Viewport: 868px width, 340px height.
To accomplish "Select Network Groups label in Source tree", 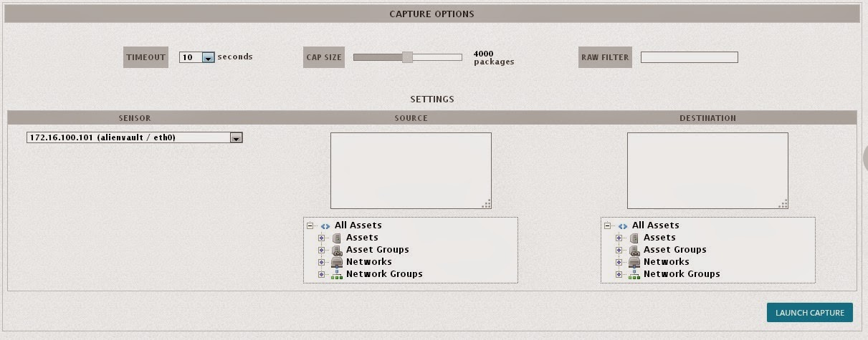I will point(384,274).
